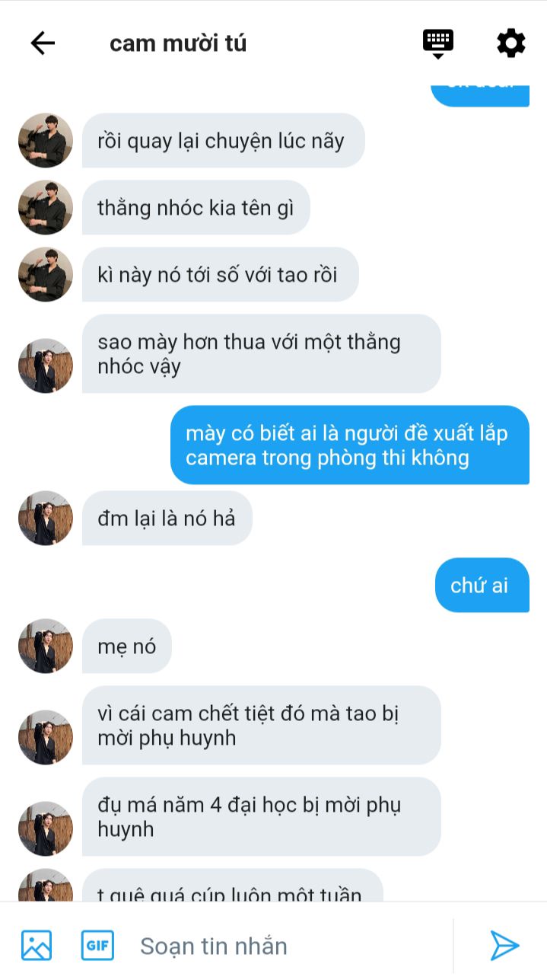The height and width of the screenshot is (980, 547).
Task: Select the message 'kì này nó tới số với tao rồi'
Action: point(221,274)
